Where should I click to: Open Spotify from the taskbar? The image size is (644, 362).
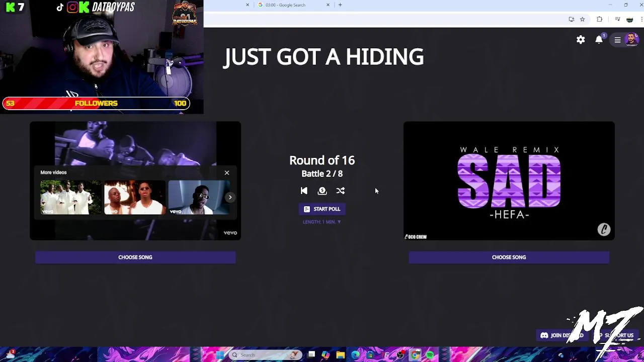tap(430, 355)
